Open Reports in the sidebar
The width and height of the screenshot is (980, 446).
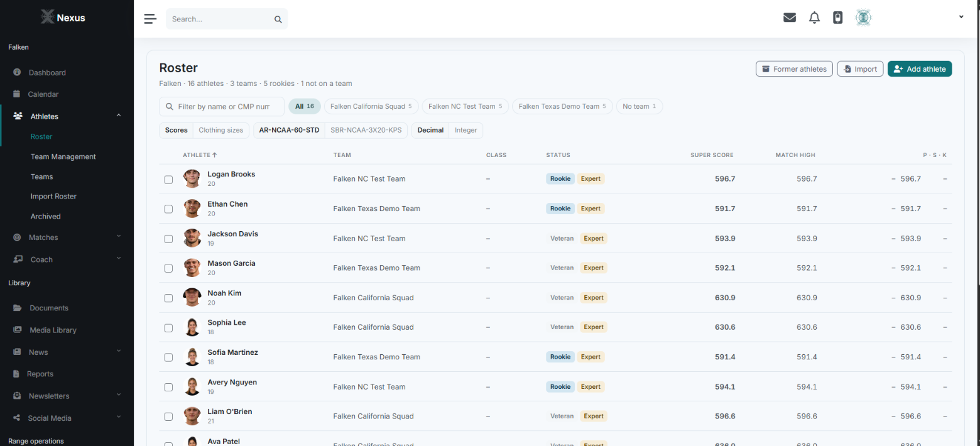[x=40, y=374]
